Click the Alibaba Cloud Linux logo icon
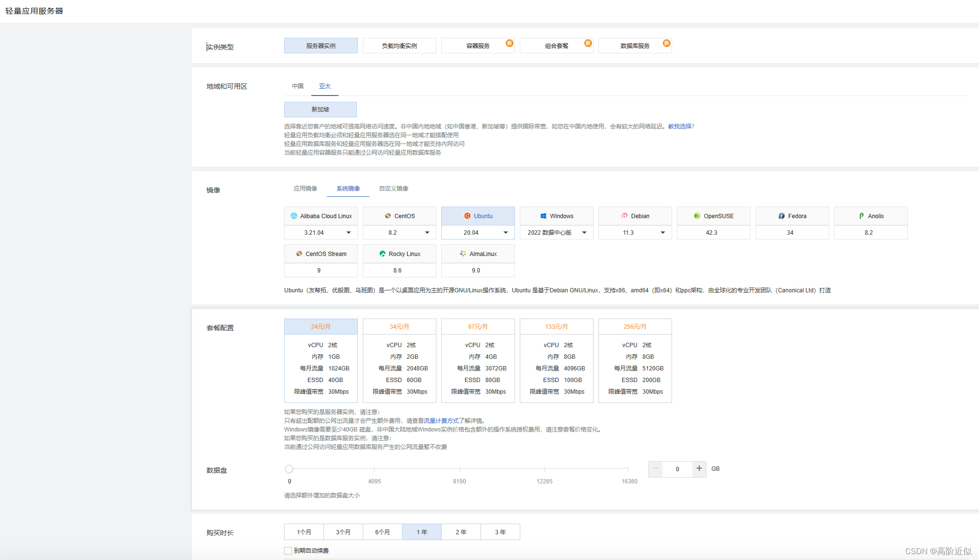979x560 pixels. (294, 216)
